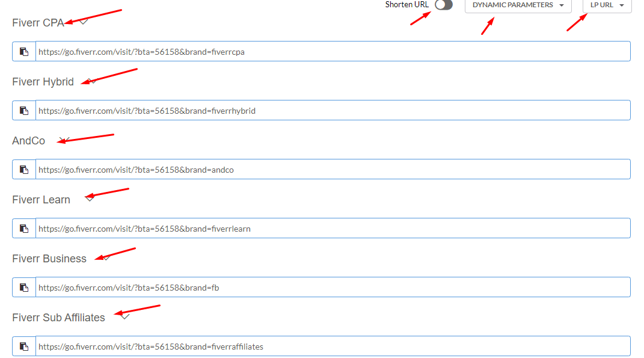Screen dimensions: 644x358
Task: Copy the Fiverr Sub Affiliates link icon
Action: tap(24, 347)
